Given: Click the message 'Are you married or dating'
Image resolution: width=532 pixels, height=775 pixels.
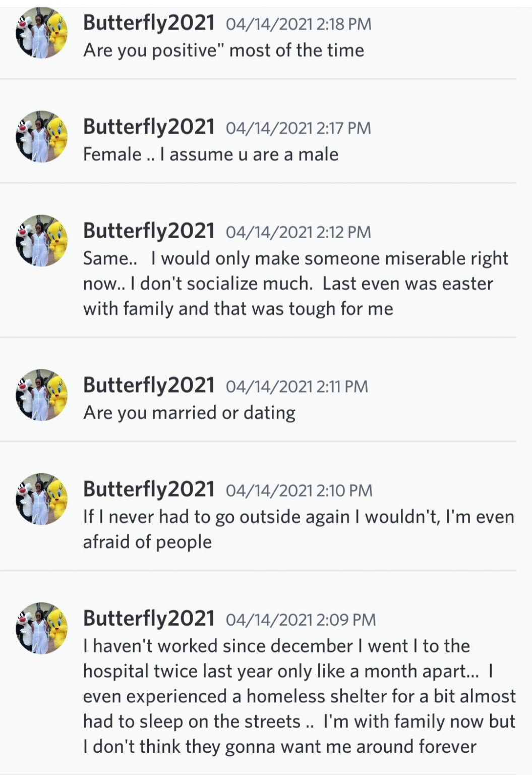Looking at the screenshot, I should [x=189, y=413].
